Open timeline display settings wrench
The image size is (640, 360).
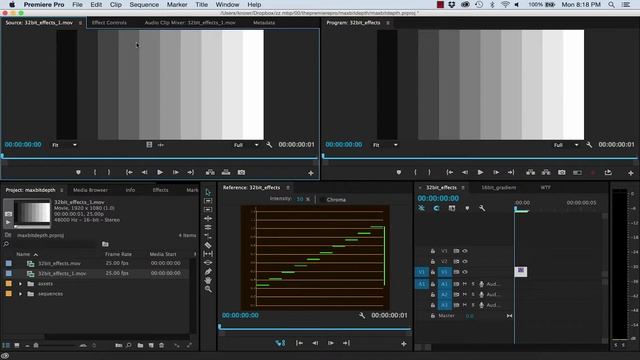coord(482,208)
